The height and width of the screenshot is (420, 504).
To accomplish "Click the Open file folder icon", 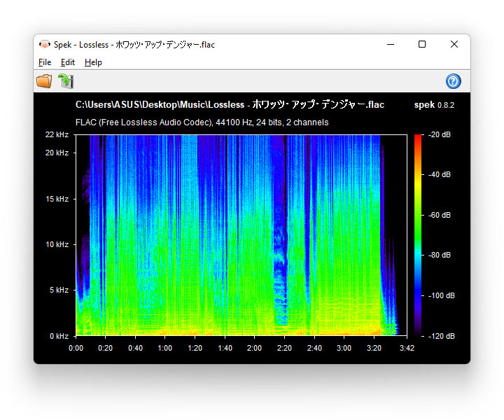I will point(44,81).
